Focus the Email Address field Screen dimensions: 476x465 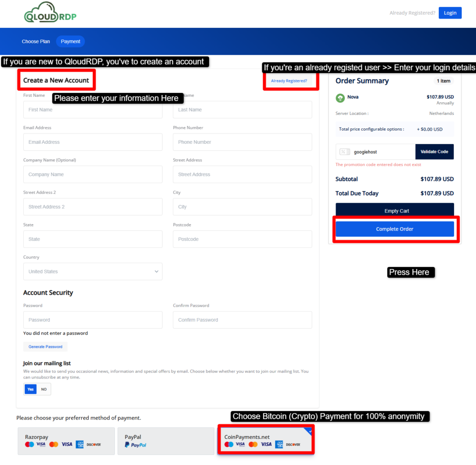pos(93,142)
